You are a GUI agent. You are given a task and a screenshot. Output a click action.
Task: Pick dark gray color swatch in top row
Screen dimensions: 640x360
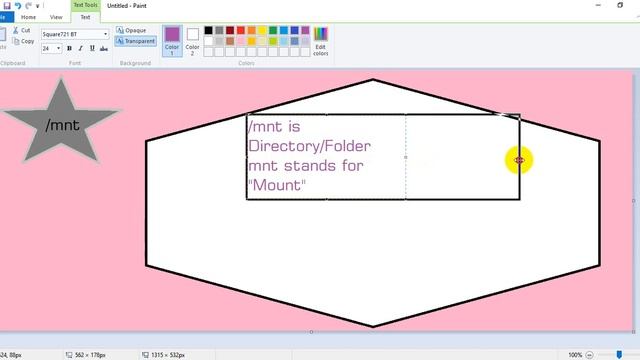pos(219,30)
